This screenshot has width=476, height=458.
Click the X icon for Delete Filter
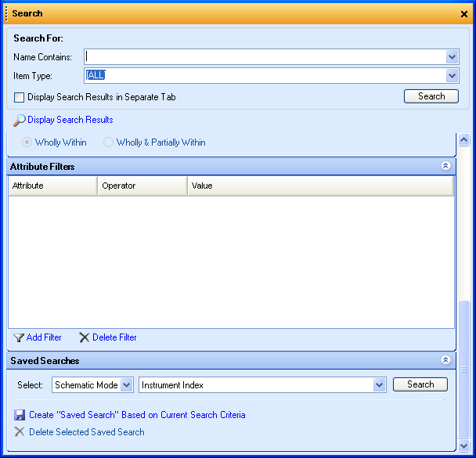coord(84,337)
